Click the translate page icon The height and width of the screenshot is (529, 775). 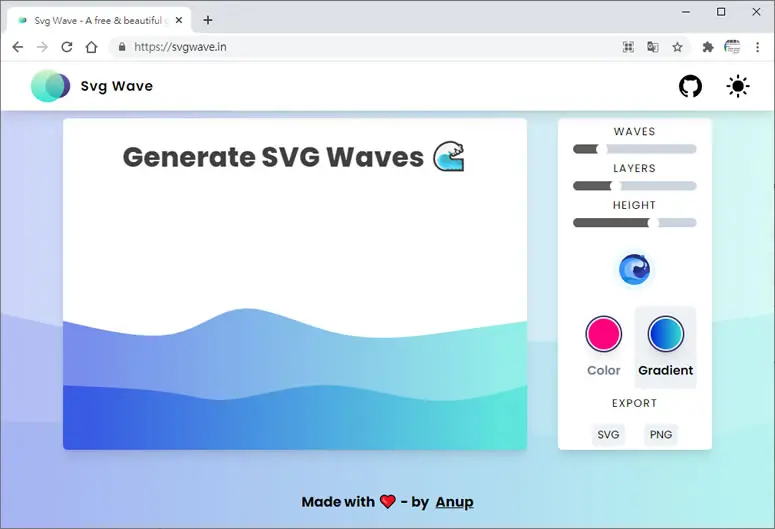click(x=652, y=47)
